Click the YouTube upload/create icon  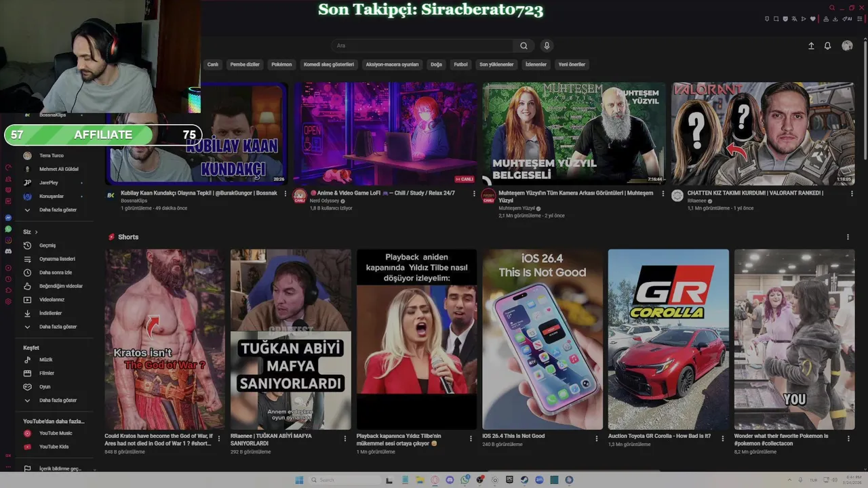pos(811,45)
